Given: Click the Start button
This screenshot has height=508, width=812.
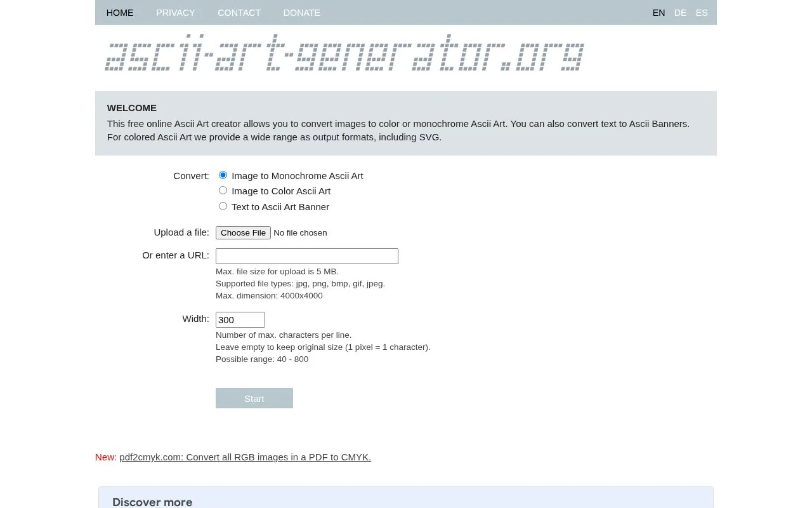Looking at the screenshot, I should pyautogui.click(x=254, y=398).
